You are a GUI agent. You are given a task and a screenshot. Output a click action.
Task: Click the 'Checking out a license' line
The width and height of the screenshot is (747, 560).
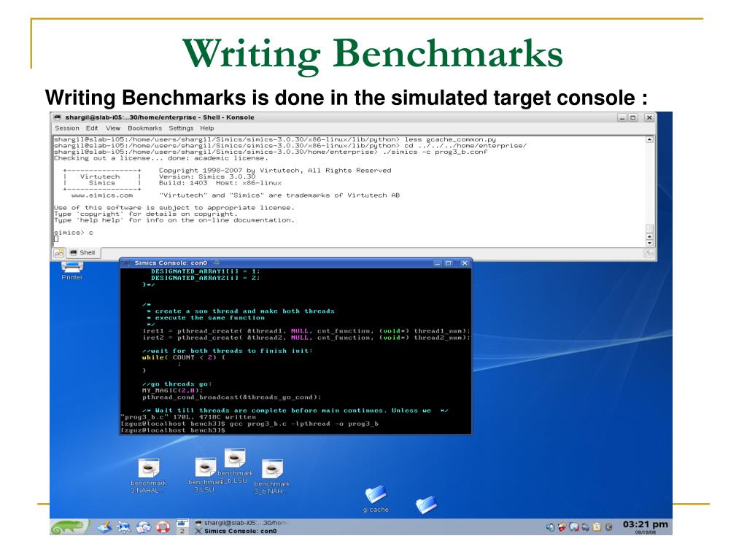pos(160,158)
